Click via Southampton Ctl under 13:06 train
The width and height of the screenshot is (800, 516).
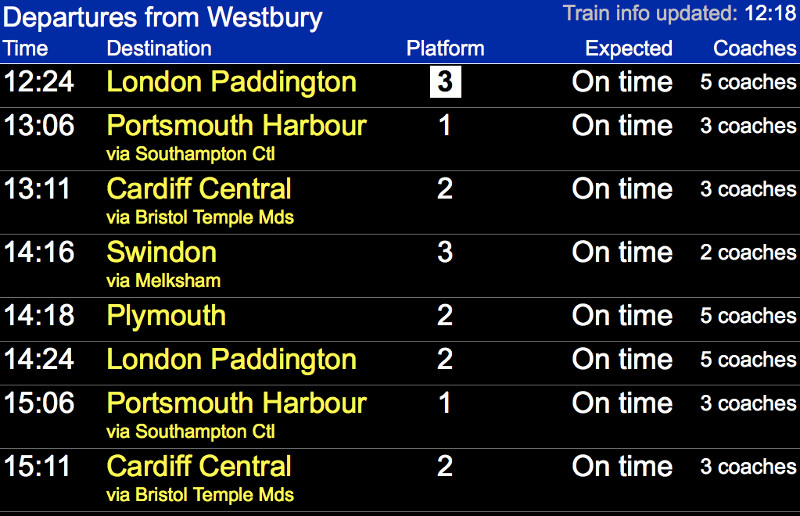(x=190, y=154)
